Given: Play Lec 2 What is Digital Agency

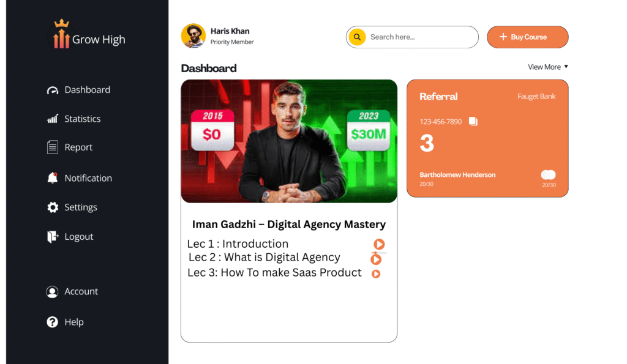Looking at the screenshot, I should pyautogui.click(x=376, y=259).
